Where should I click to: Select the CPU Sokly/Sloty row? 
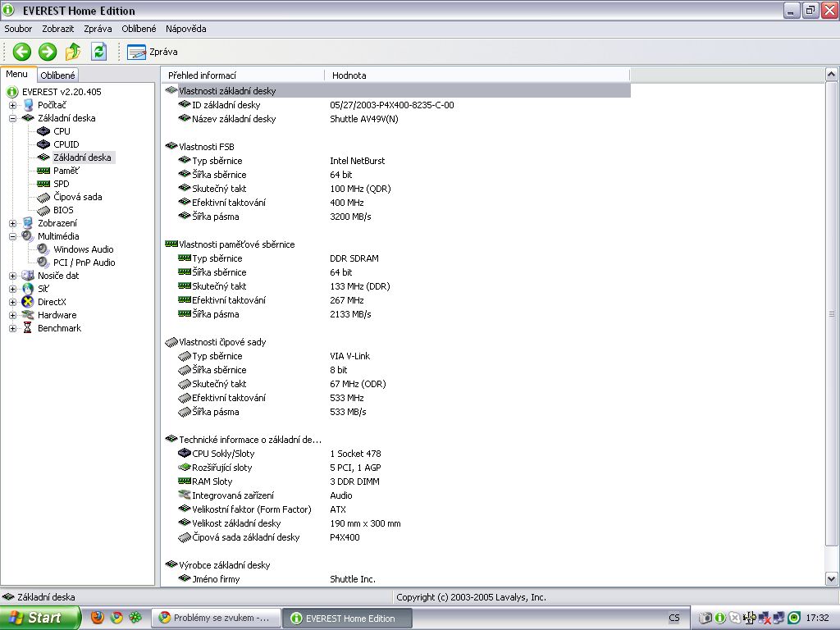396,454
